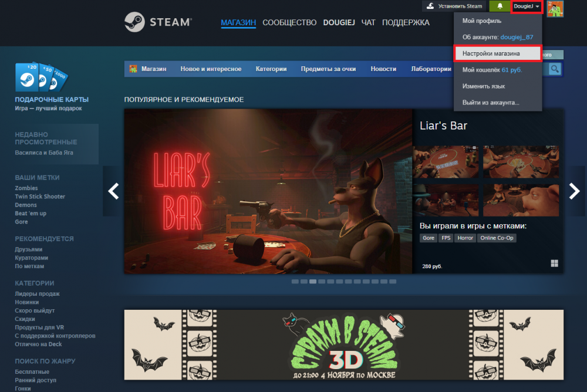Select Мой кошелёк 61 руб. entry

tap(498, 70)
